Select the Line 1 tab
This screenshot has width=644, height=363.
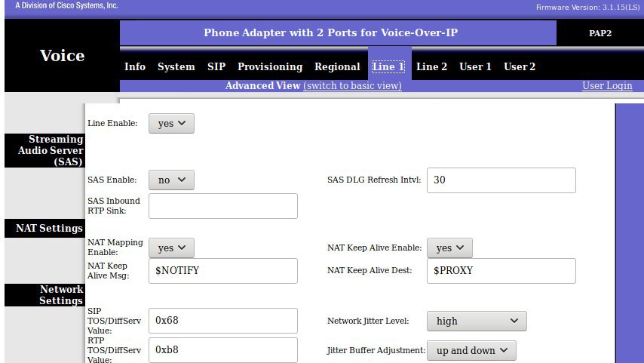point(388,66)
